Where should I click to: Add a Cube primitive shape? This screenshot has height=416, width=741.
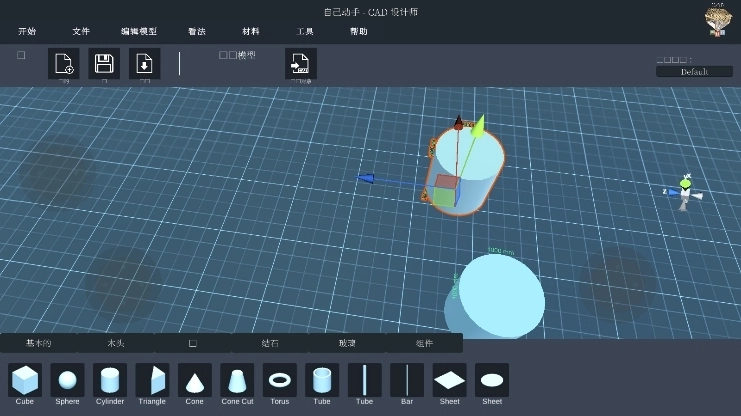pyautogui.click(x=25, y=380)
